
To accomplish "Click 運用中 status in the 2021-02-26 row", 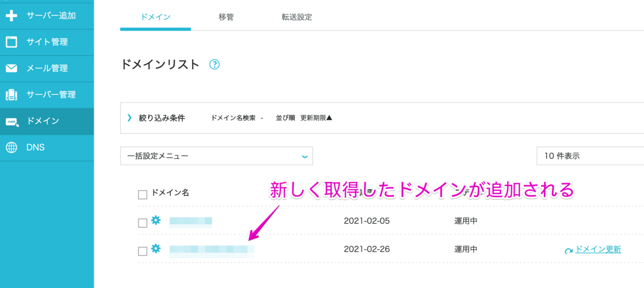I will tap(465, 249).
